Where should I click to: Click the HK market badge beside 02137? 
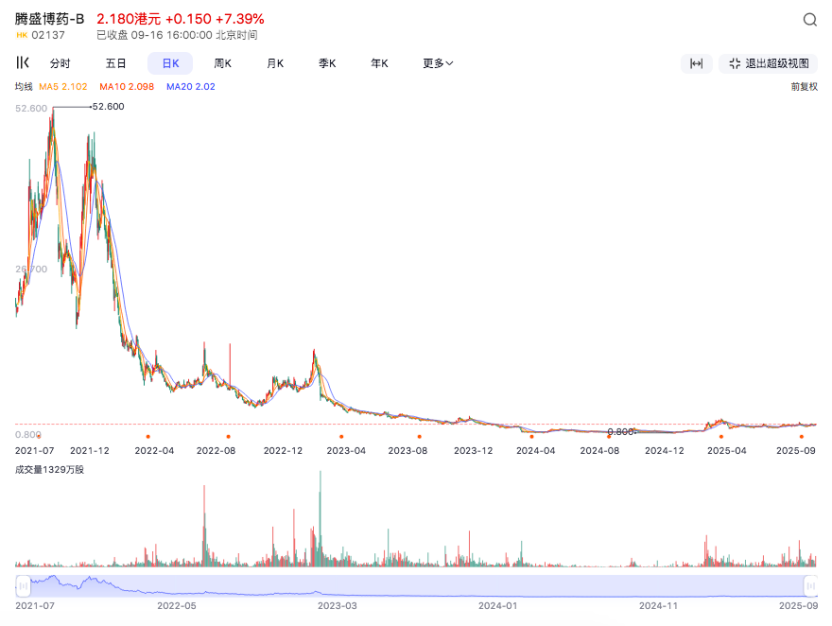coord(21,35)
